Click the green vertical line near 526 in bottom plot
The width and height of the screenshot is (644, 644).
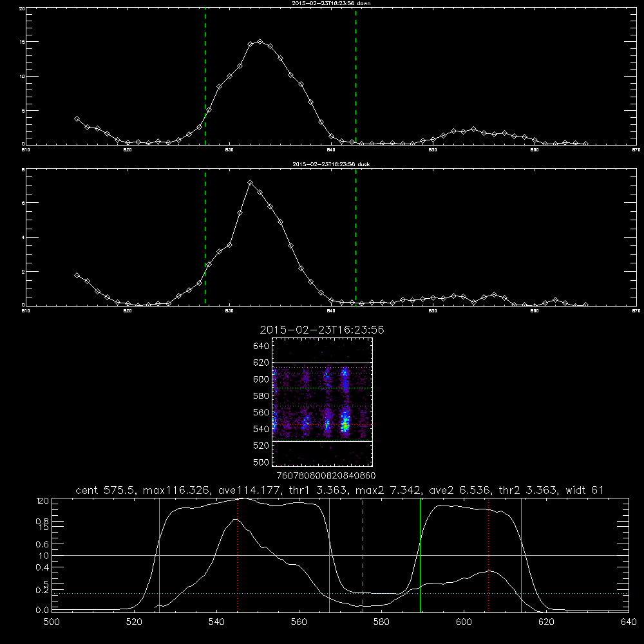pos(159,555)
